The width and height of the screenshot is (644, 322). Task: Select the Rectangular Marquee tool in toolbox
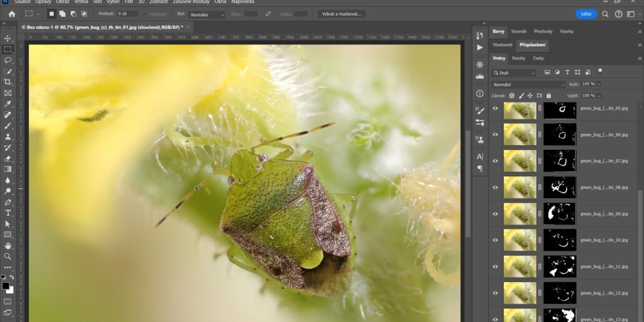tap(8, 49)
